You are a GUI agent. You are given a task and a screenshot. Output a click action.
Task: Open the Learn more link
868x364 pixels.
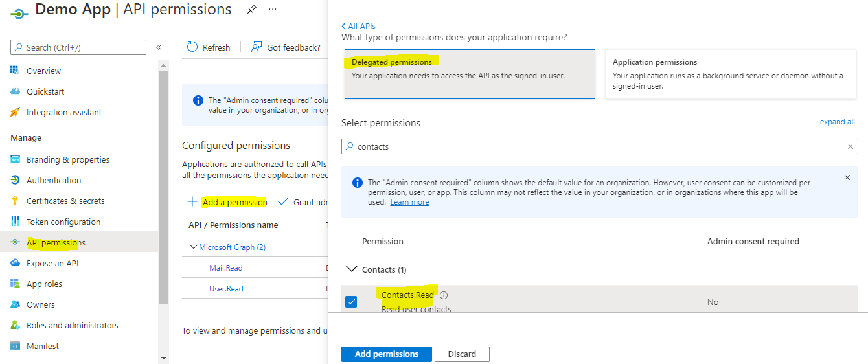pyautogui.click(x=409, y=202)
